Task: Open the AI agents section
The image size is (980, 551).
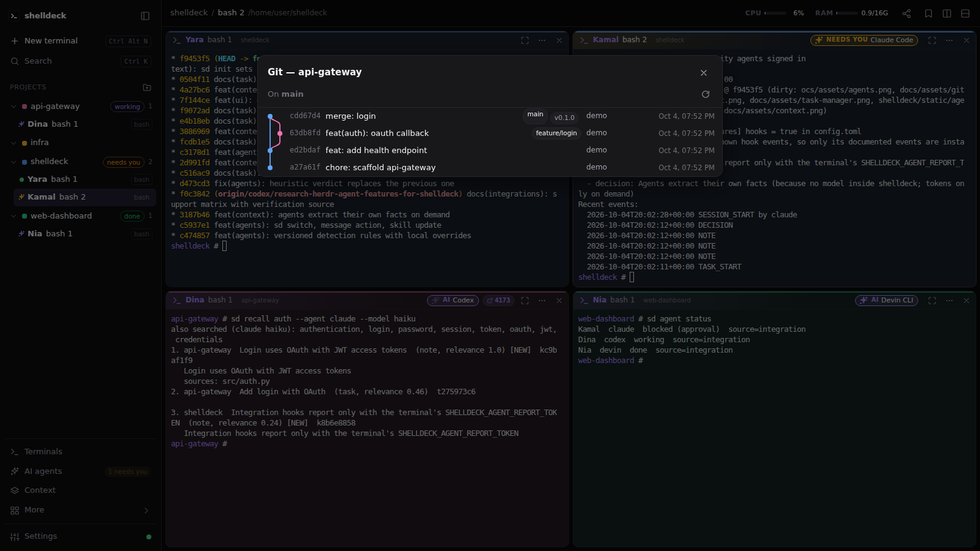Action: coord(80,471)
